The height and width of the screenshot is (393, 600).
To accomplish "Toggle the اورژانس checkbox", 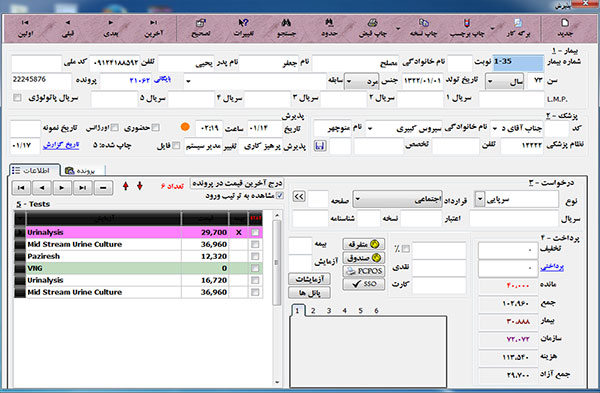I will tap(114, 127).
